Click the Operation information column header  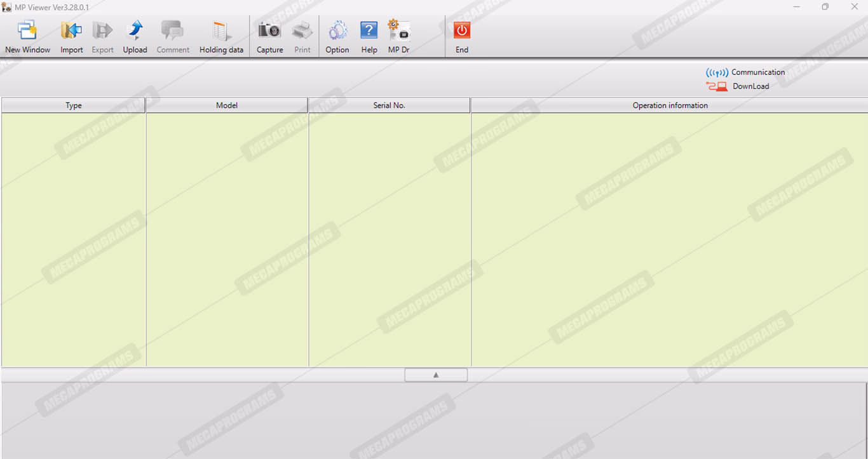pos(670,105)
